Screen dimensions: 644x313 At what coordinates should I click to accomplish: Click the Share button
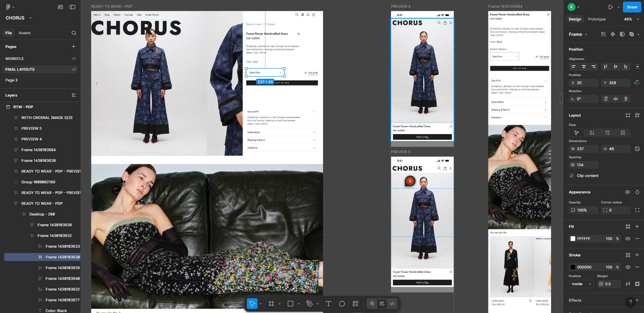click(632, 7)
